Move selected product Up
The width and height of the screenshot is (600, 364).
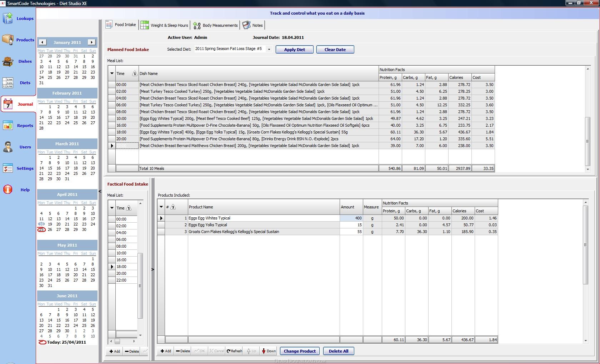pyautogui.click(x=252, y=351)
